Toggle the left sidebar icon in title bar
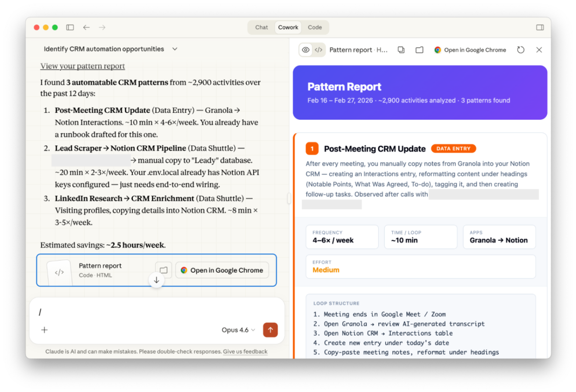576x392 pixels. tap(70, 27)
